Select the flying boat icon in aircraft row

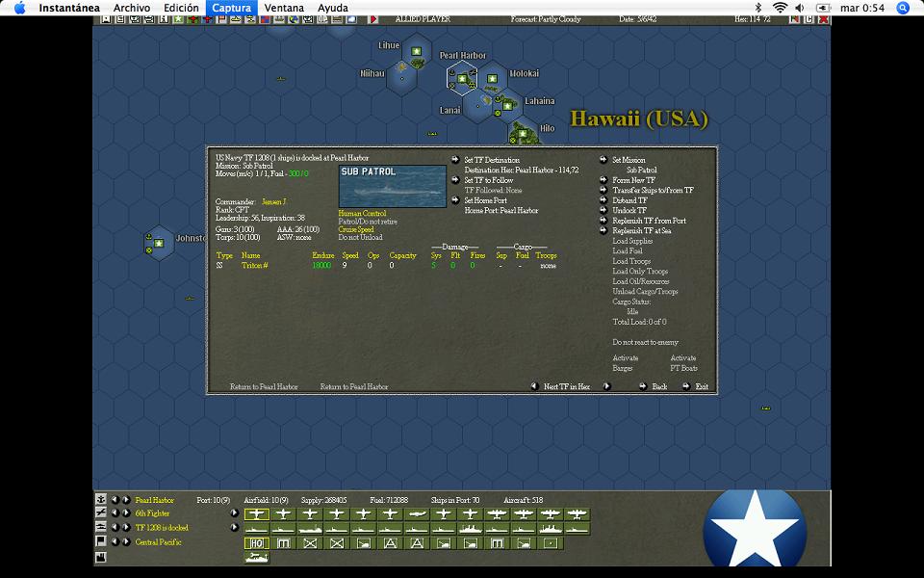417,514
